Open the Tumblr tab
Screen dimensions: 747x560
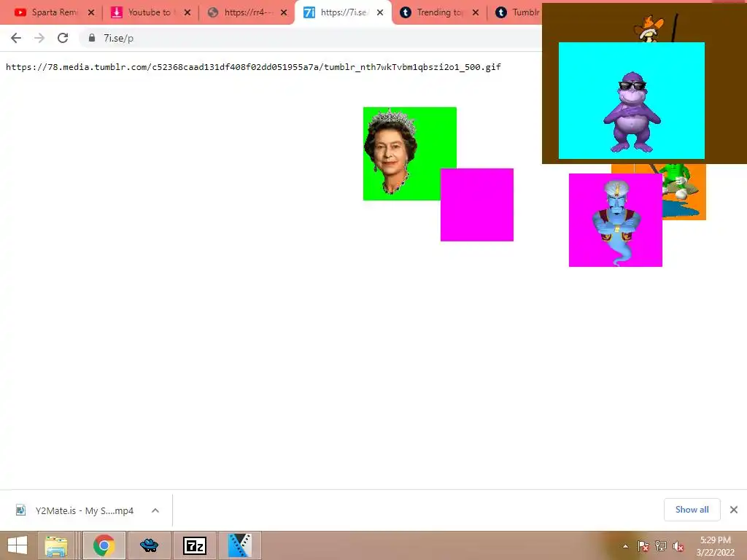(516, 12)
